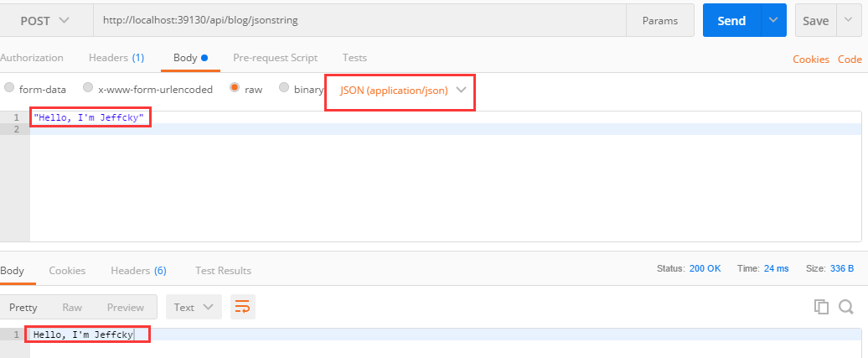
Task: Copy response body to clipboard icon
Action: 821,307
